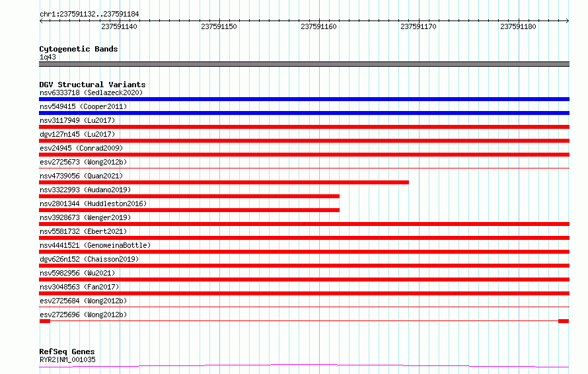588x374 pixels.
Task: Click the right arrow end of ruler
Action: tap(568, 20)
